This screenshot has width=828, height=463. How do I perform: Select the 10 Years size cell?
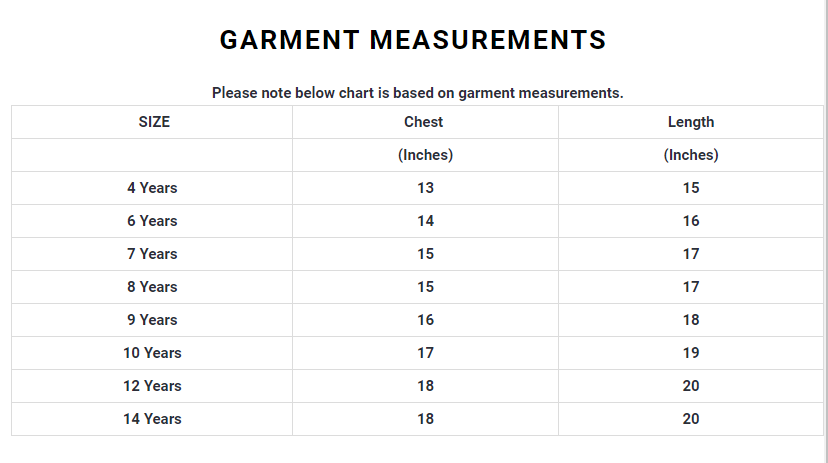click(152, 353)
